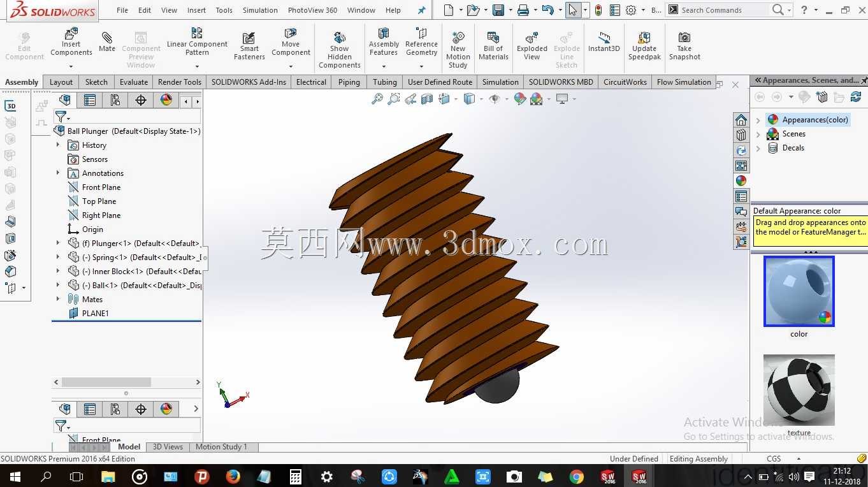Expand the Spring<1> component
Viewport: 868px width, 487px height.
[58, 258]
